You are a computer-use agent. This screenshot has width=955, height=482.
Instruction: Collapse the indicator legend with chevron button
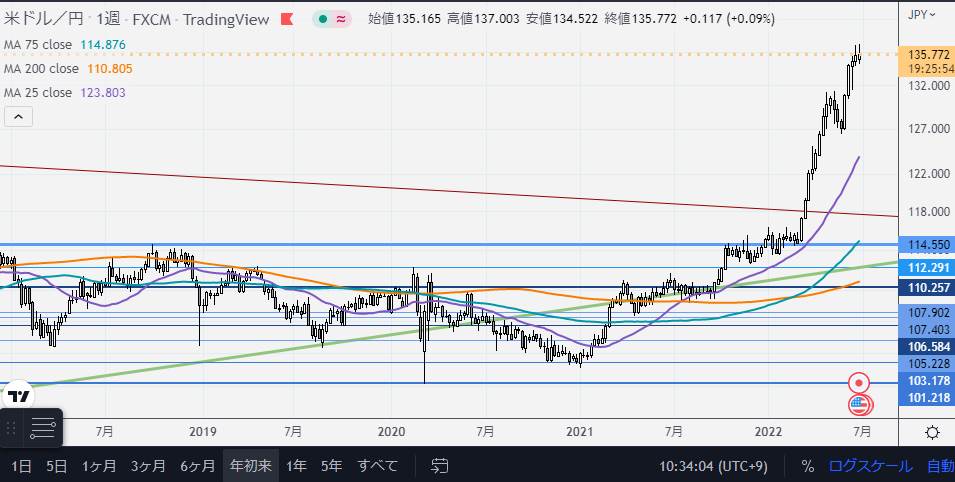(18, 117)
